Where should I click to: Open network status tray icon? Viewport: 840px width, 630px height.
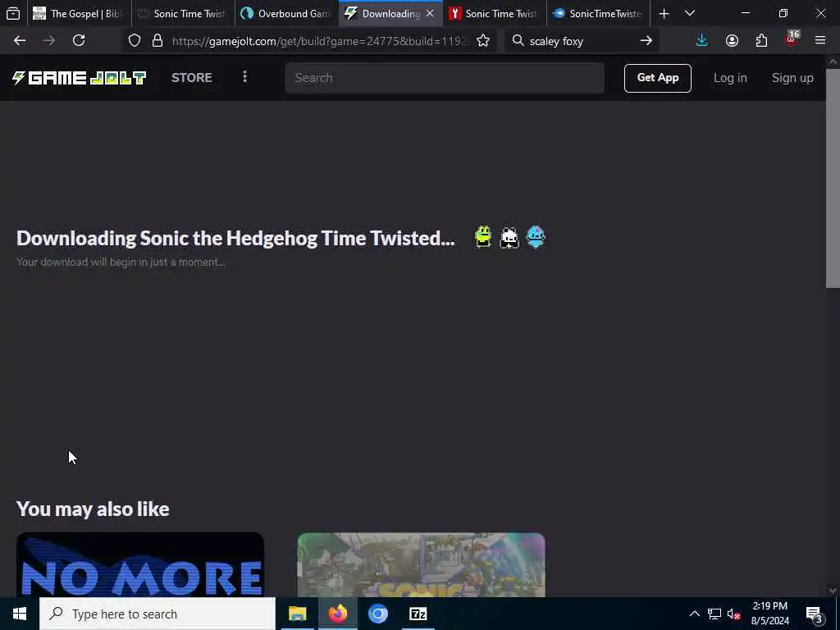(x=714, y=614)
